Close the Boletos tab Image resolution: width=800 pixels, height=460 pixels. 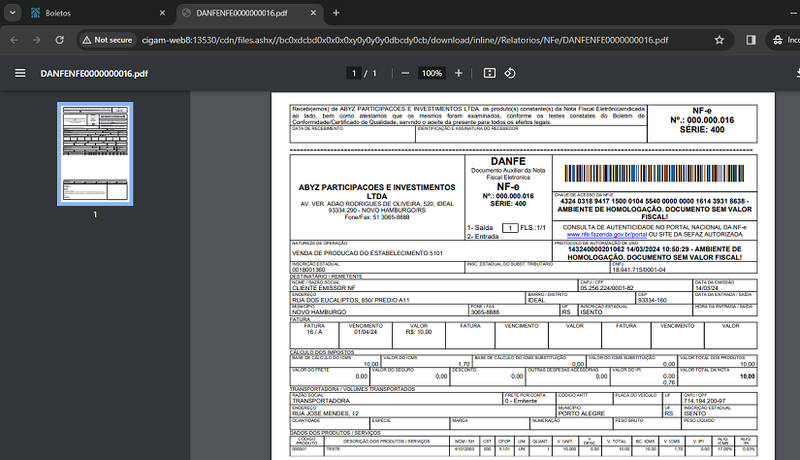pyautogui.click(x=162, y=13)
